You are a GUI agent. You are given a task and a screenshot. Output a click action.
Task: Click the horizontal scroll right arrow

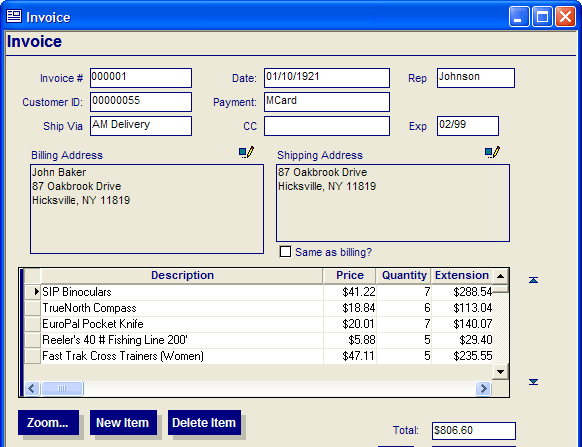pyautogui.click(x=483, y=388)
